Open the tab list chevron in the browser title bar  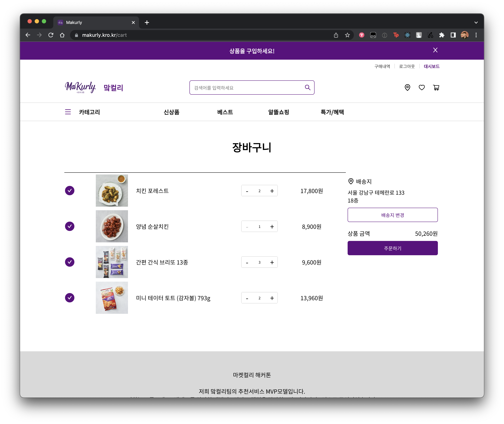[476, 22]
